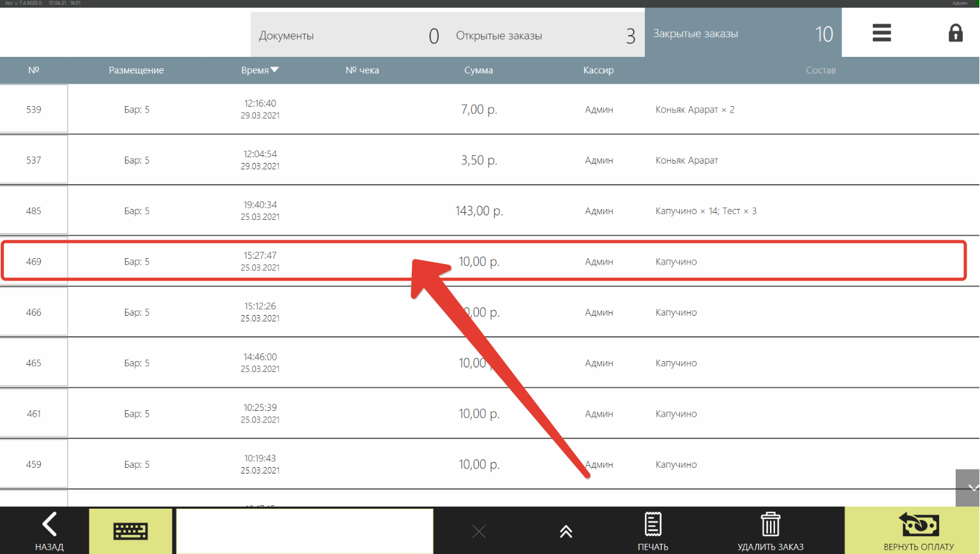
Task: Click 10,00 р. in order 459 row
Action: [479, 464]
